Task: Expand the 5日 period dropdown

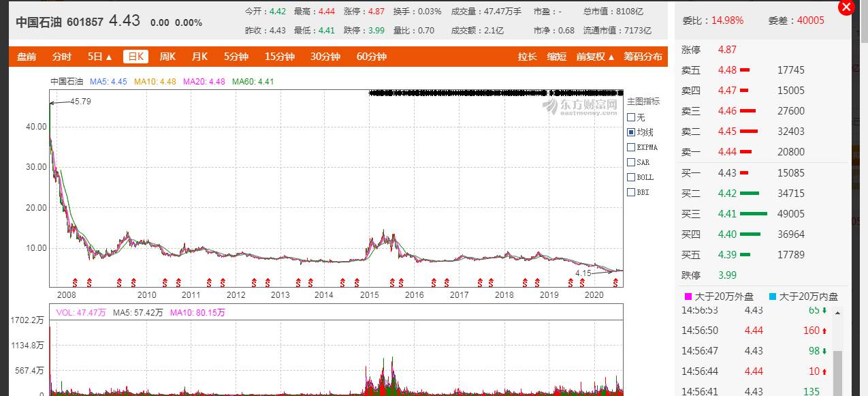Action: 99,57
